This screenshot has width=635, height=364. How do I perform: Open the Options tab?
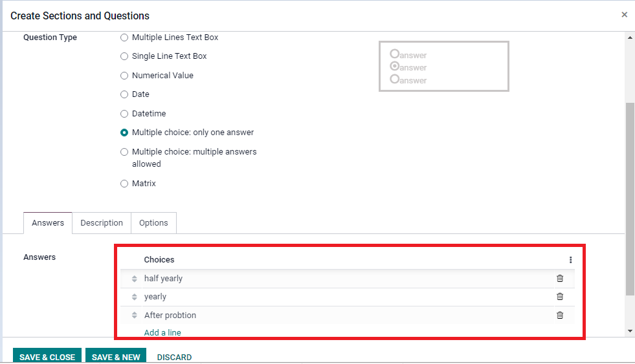tap(153, 223)
